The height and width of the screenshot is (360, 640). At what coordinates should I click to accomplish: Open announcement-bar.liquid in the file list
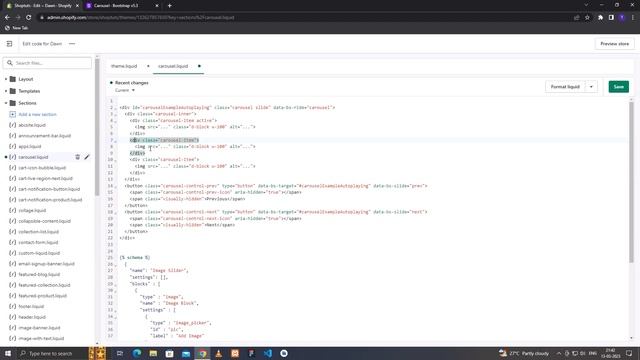pos(44,136)
